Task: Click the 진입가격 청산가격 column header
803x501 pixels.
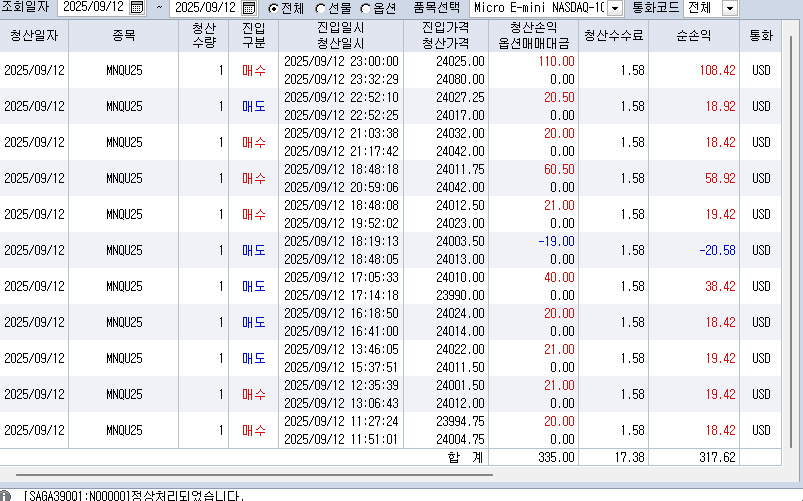Action: tap(446, 36)
